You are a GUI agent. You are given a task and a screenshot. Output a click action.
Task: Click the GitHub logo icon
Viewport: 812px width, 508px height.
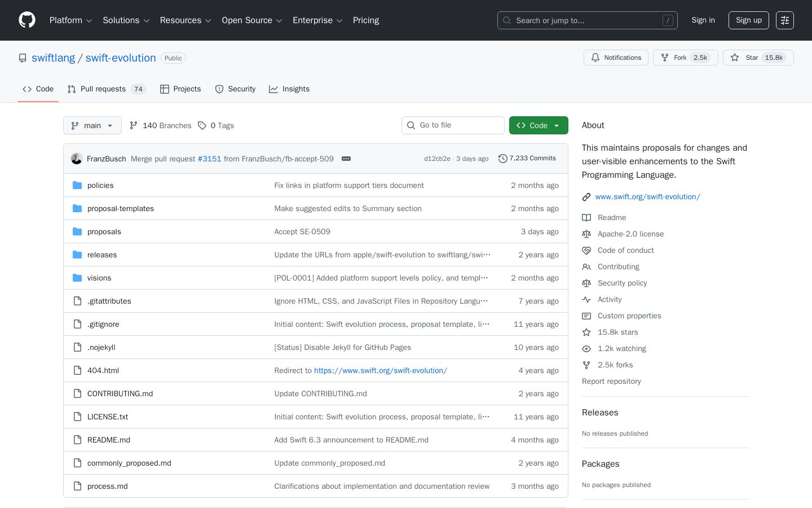point(27,20)
